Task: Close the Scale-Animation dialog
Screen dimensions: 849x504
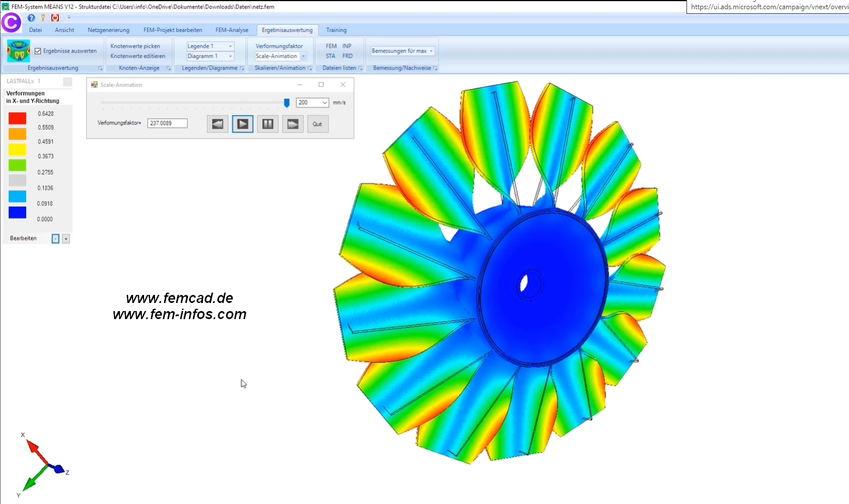Action: pyautogui.click(x=343, y=85)
